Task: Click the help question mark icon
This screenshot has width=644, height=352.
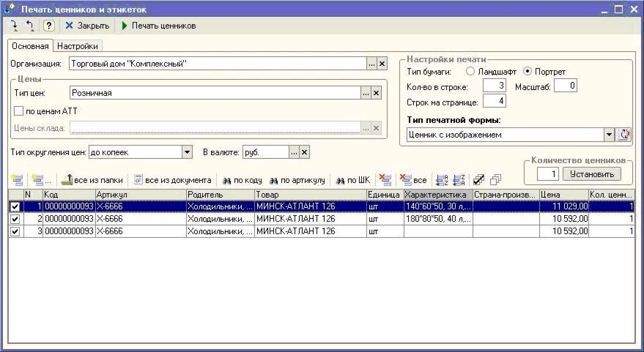Action: click(x=48, y=26)
